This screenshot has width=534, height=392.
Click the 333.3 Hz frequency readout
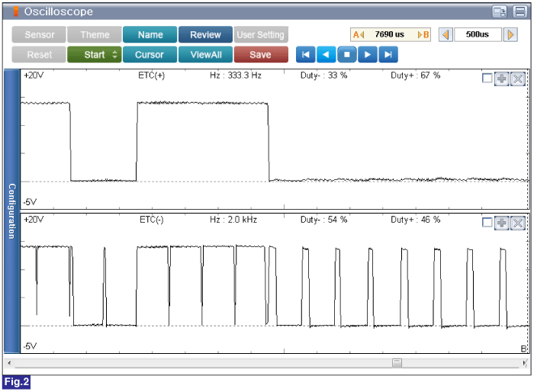(236, 76)
